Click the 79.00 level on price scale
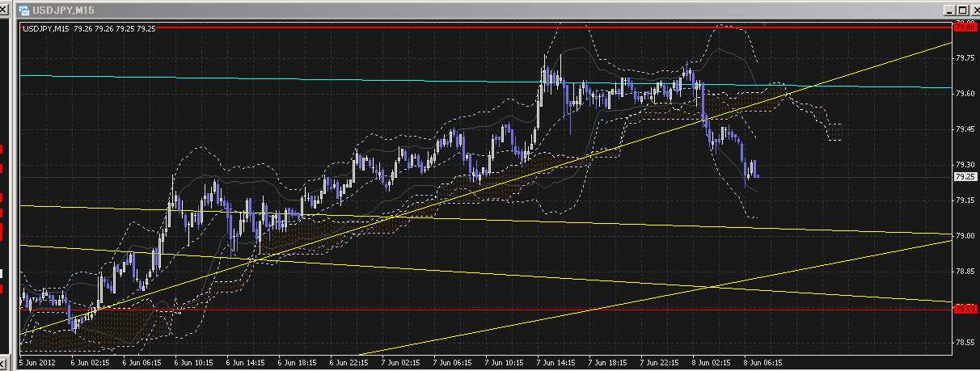 [964, 236]
